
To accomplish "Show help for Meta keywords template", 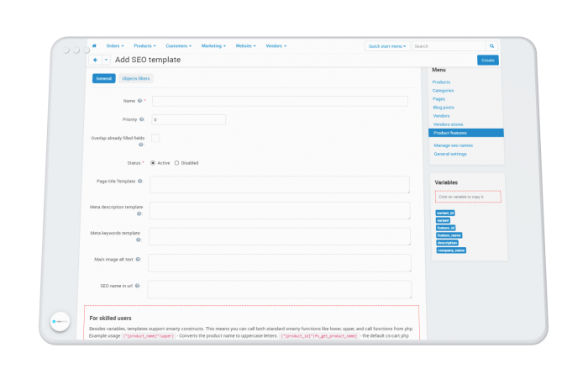I will (x=138, y=240).
